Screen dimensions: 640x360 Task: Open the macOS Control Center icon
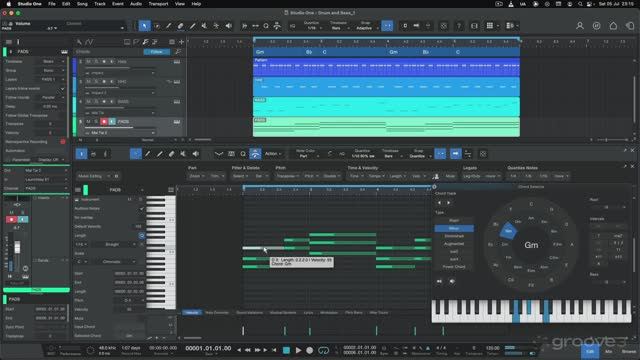[x=590, y=4]
